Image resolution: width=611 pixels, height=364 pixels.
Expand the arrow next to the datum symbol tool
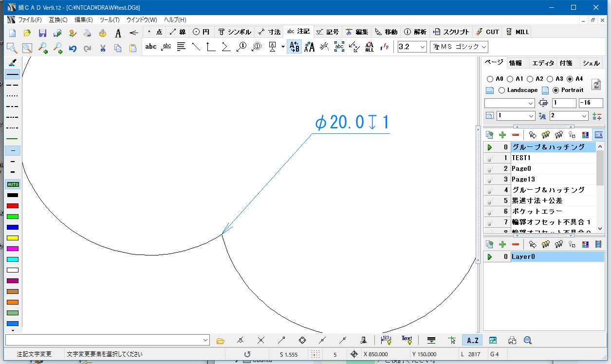pos(283,47)
